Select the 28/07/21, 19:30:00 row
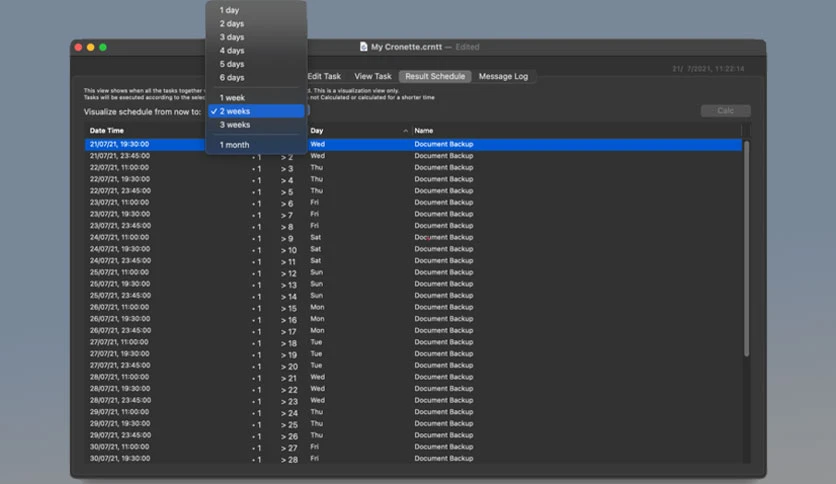 coord(413,389)
